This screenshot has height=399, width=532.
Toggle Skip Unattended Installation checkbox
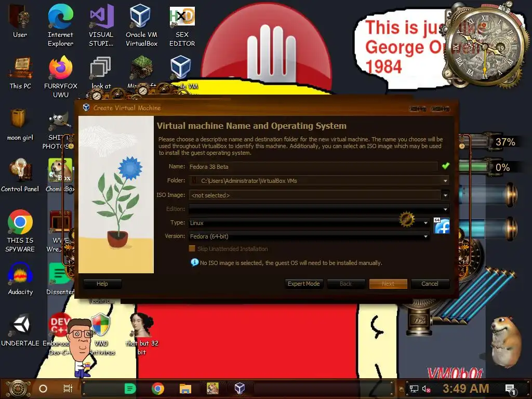click(192, 249)
